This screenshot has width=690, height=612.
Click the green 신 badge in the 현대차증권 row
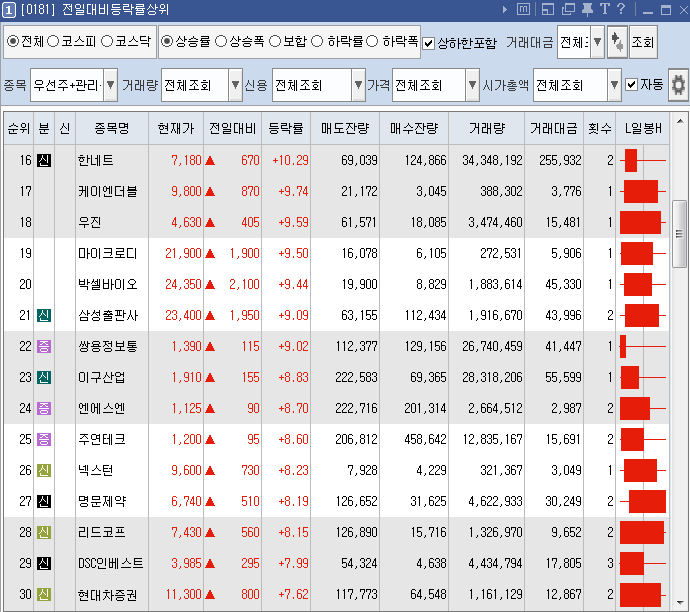44,594
